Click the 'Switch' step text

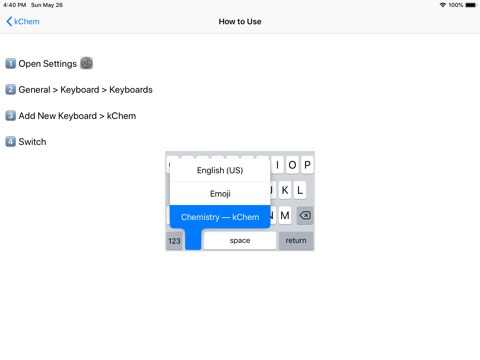32,142
